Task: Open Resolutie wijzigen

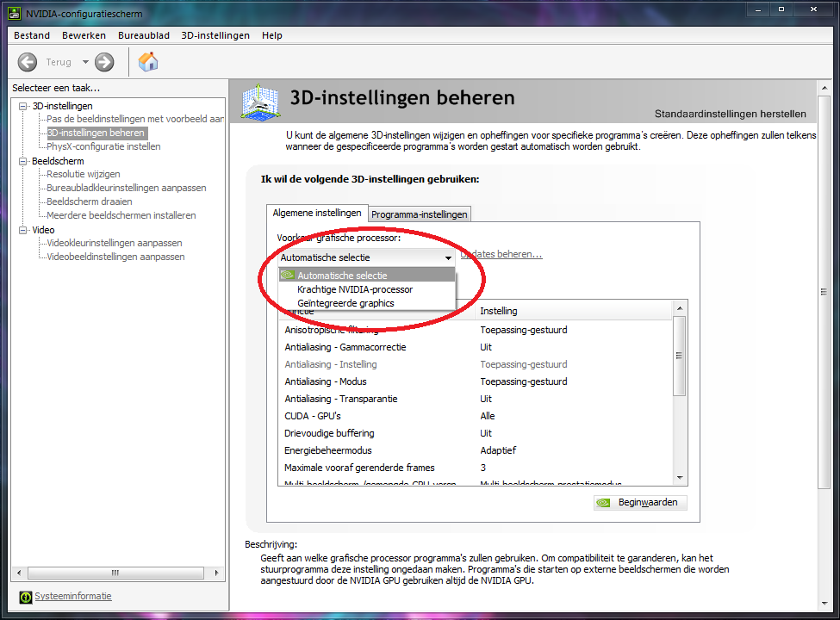Action: 83,174
